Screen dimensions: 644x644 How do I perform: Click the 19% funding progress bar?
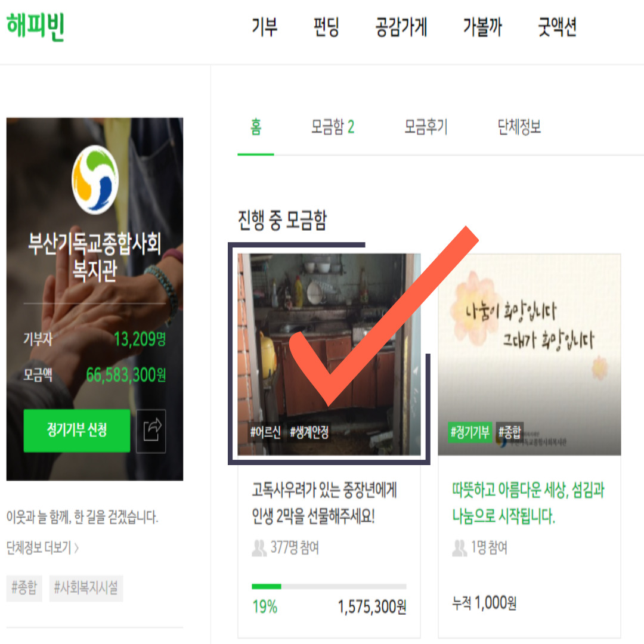[329, 587]
